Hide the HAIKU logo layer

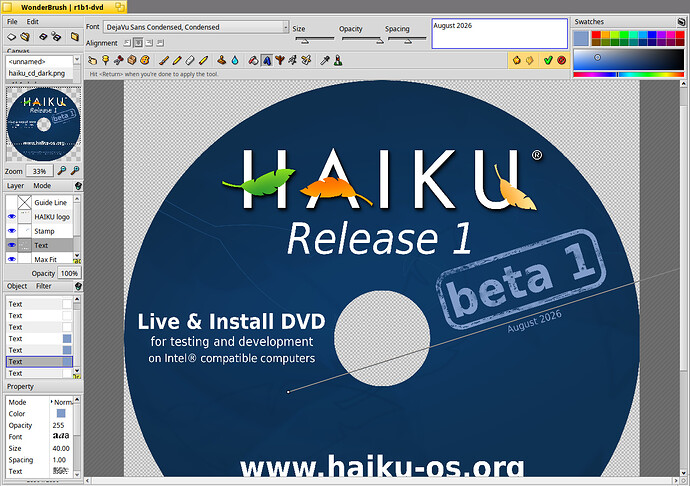pos(12,217)
